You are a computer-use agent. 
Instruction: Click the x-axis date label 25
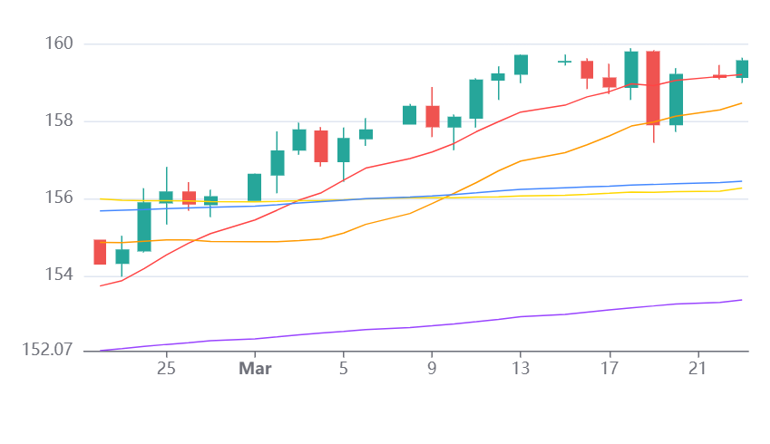click(x=166, y=368)
